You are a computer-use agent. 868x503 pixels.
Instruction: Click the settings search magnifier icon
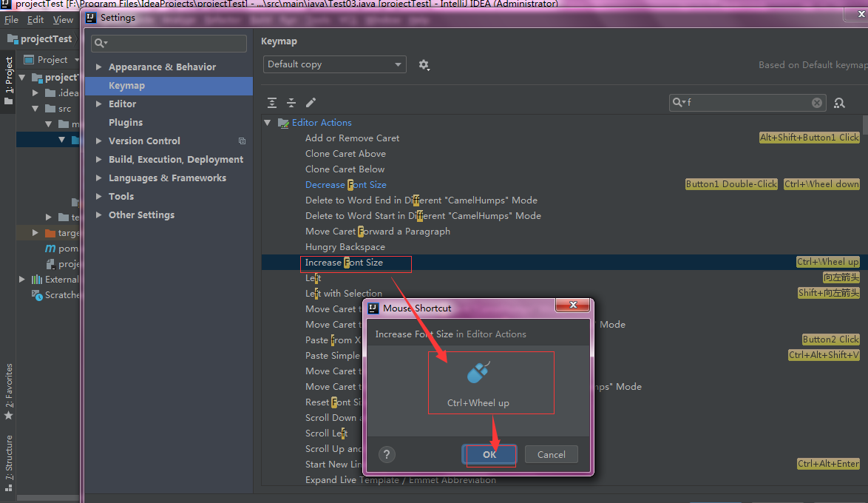[101, 43]
